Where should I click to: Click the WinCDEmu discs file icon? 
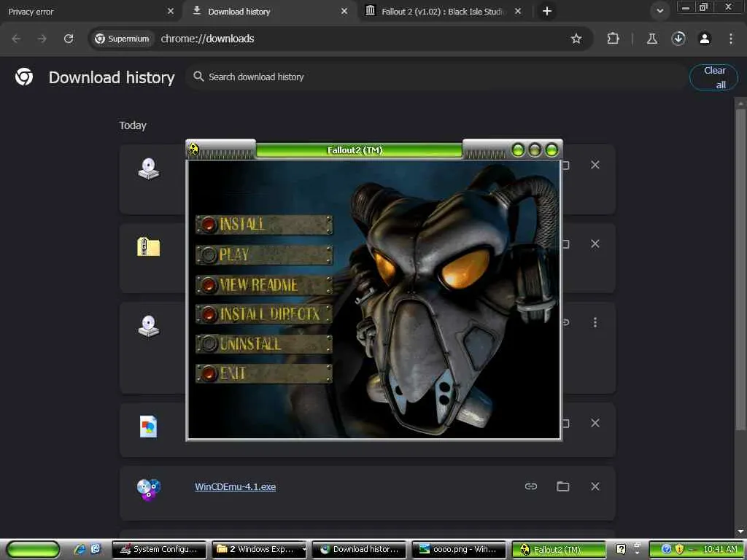149,489
